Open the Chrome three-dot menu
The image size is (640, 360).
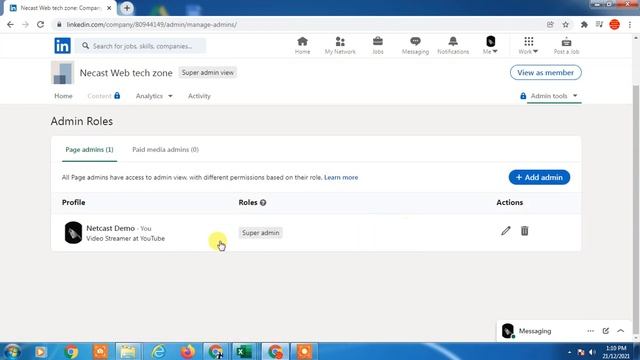pyautogui.click(x=630, y=24)
